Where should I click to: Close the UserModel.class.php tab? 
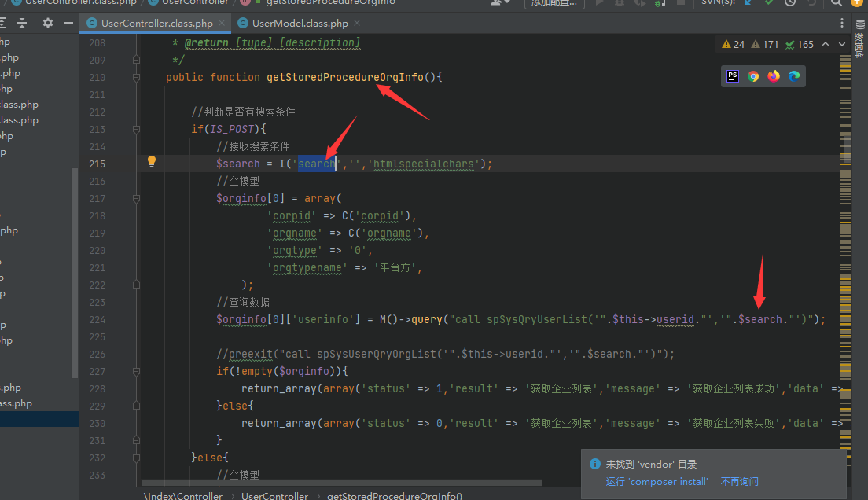357,23
